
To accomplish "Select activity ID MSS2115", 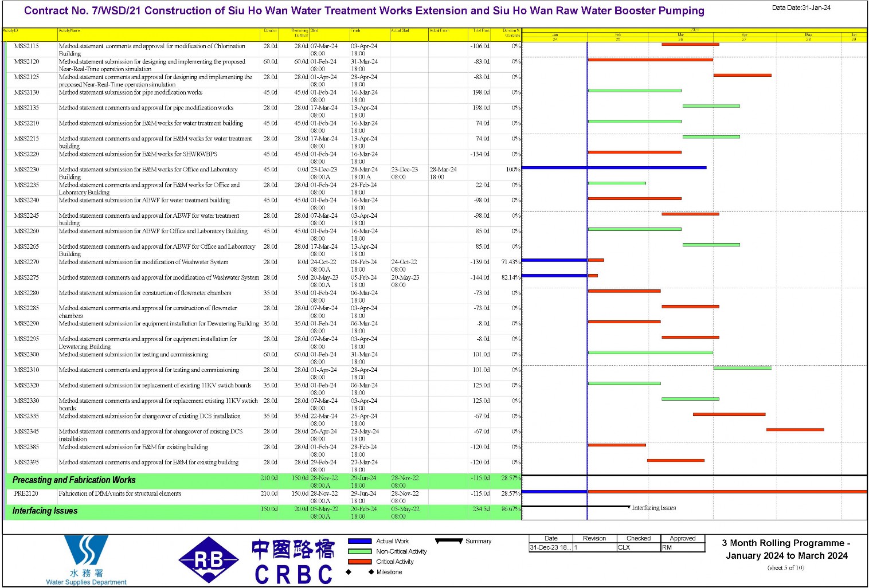I will (26, 46).
